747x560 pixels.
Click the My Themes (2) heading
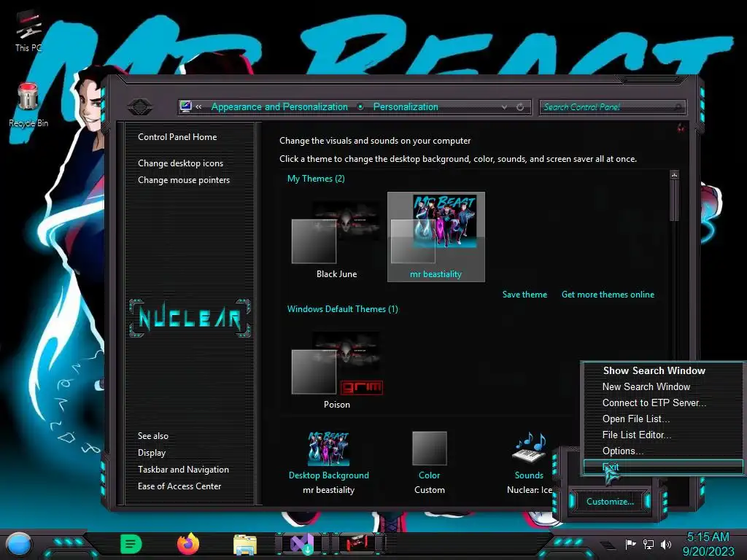click(316, 179)
